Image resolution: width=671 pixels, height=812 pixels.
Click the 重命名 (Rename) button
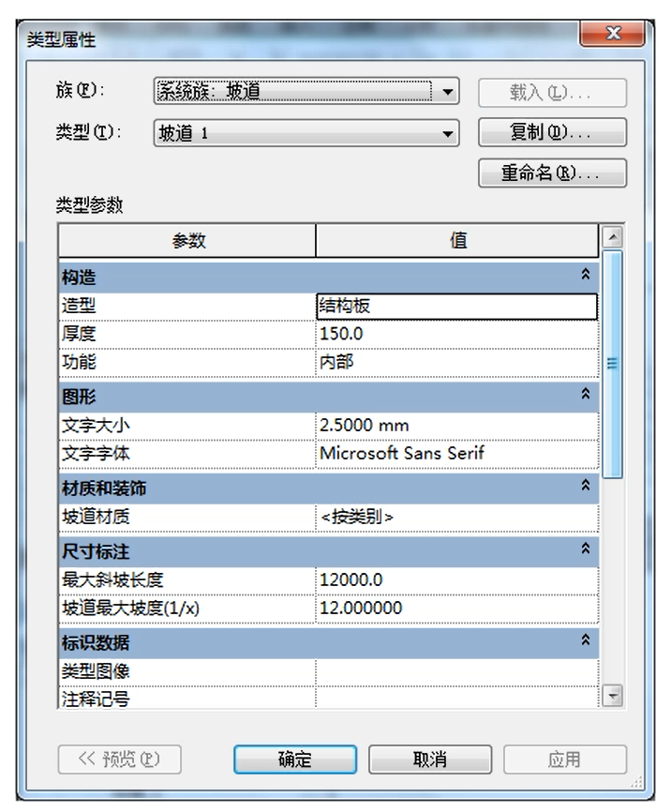point(551,173)
